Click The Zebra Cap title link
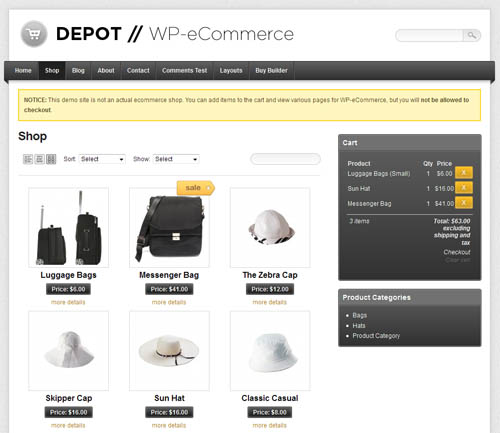This screenshot has width=500, height=433. pyautogui.click(x=270, y=275)
